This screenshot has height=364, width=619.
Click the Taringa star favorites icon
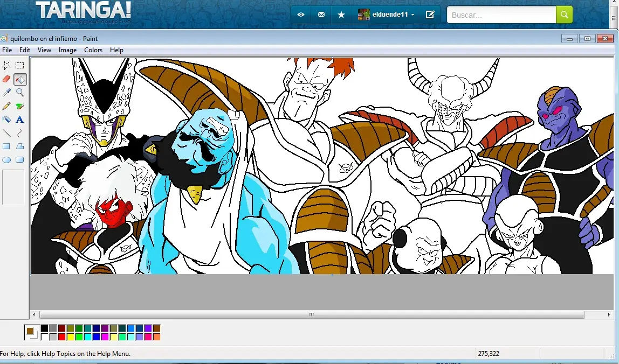pyautogui.click(x=341, y=15)
